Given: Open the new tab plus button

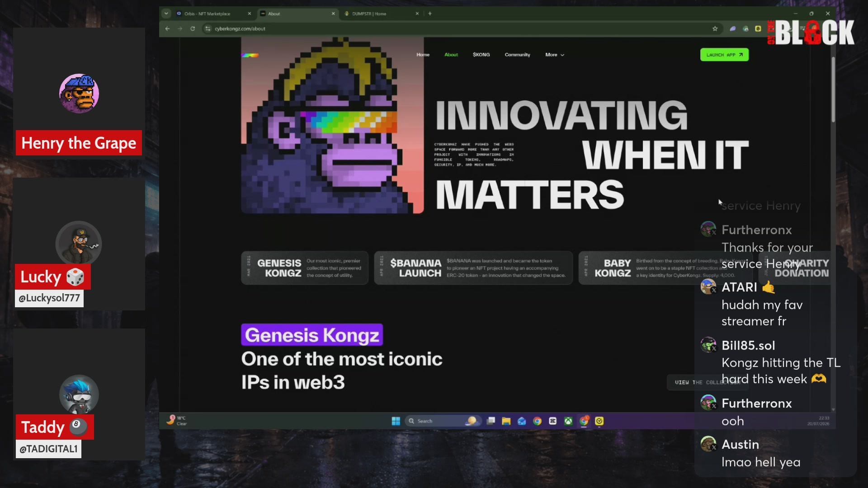Looking at the screenshot, I should (x=430, y=14).
